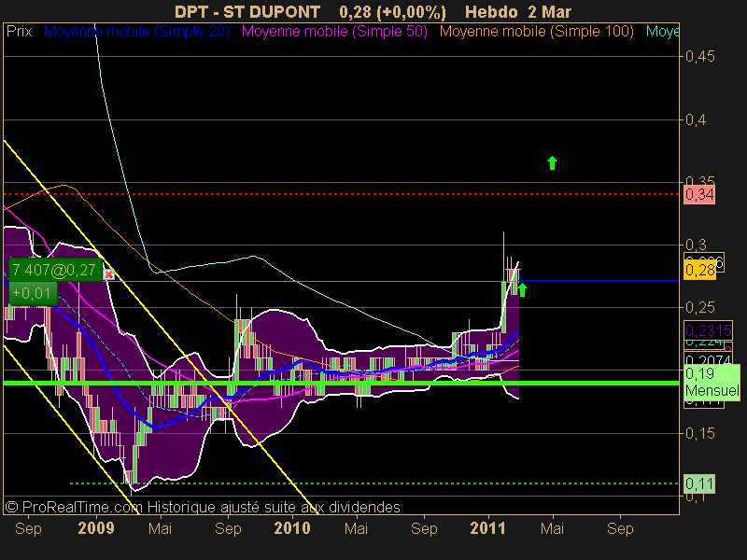Screen dimensions: 747x560
Task: Click the +0,01 gain tag
Action: 33,293
